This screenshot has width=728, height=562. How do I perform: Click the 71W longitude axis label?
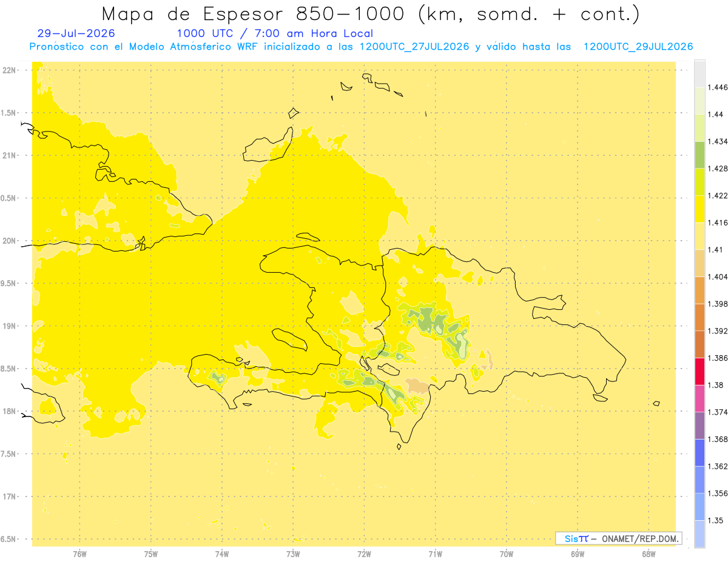point(436,554)
